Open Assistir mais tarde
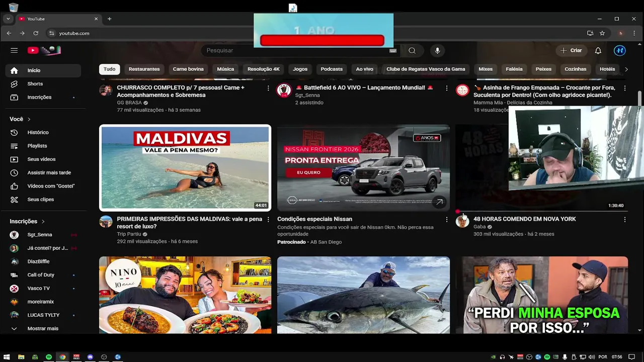Image resolution: width=644 pixels, height=362 pixels. coord(43,172)
